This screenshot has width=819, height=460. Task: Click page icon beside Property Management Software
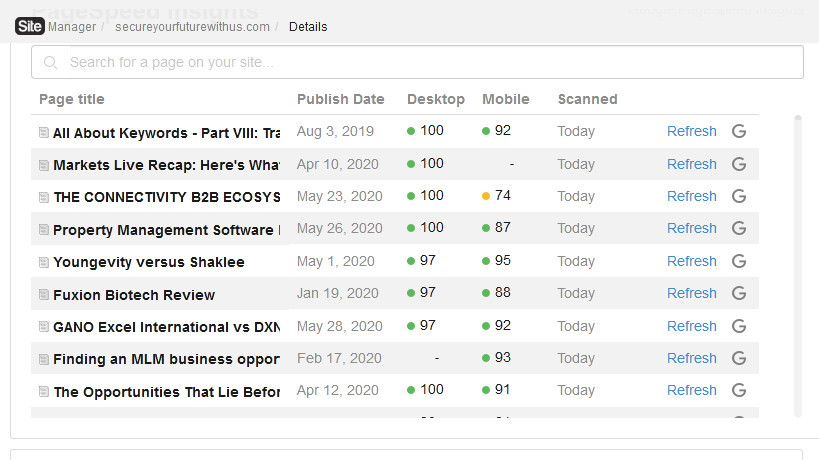pos(44,230)
